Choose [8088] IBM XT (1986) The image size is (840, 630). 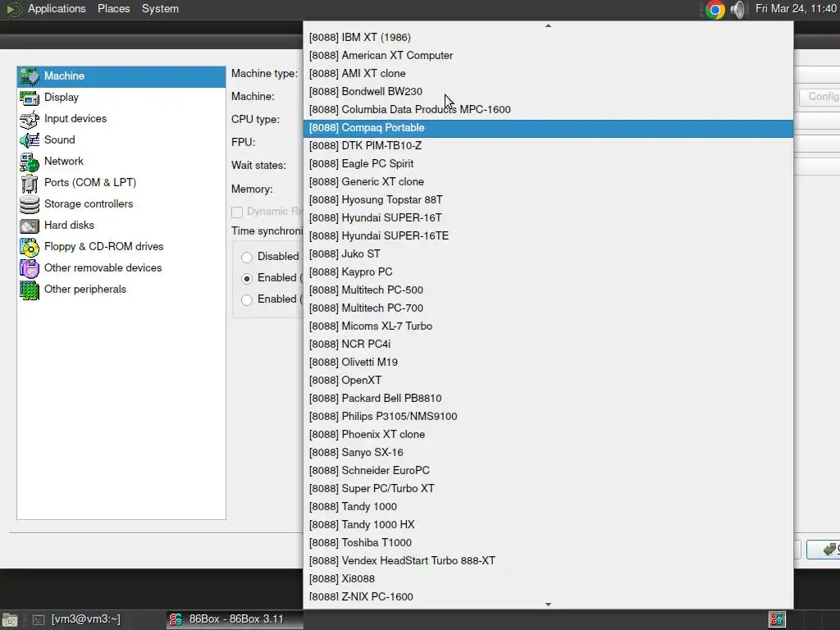548,38
